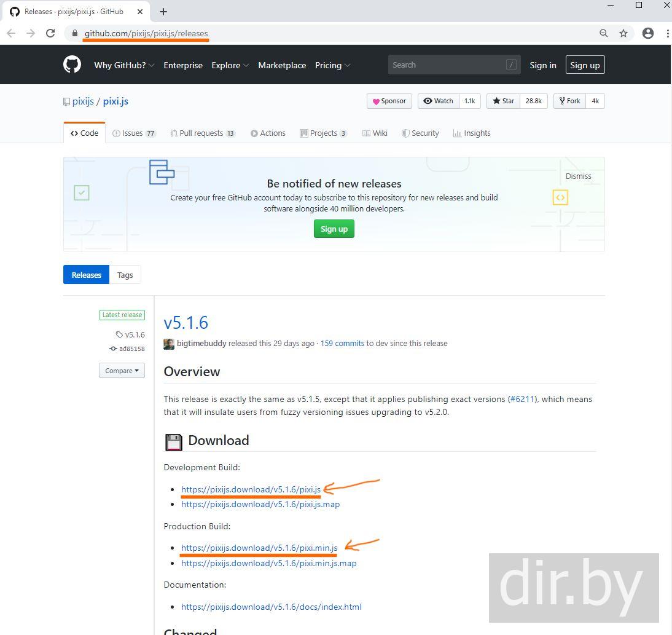Switch to the Pull requests tab
This screenshot has width=672, height=635.
pos(203,133)
